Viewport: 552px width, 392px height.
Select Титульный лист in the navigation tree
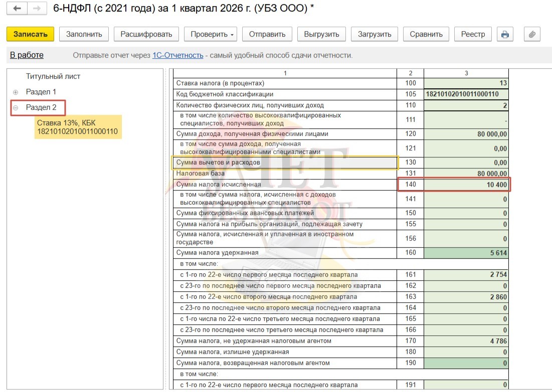coord(53,77)
